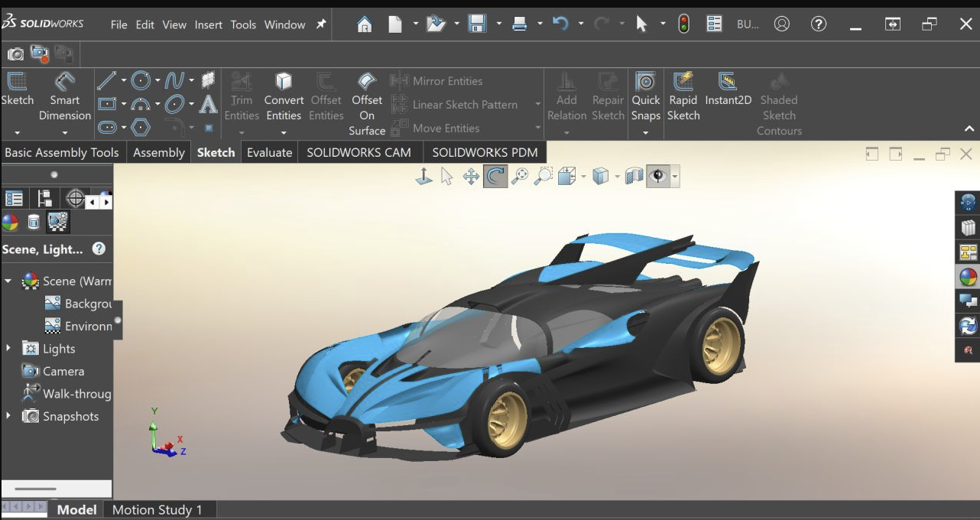The width and height of the screenshot is (980, 520).
Task: Click the Scene, Lights help question mark
Action: 99,249
